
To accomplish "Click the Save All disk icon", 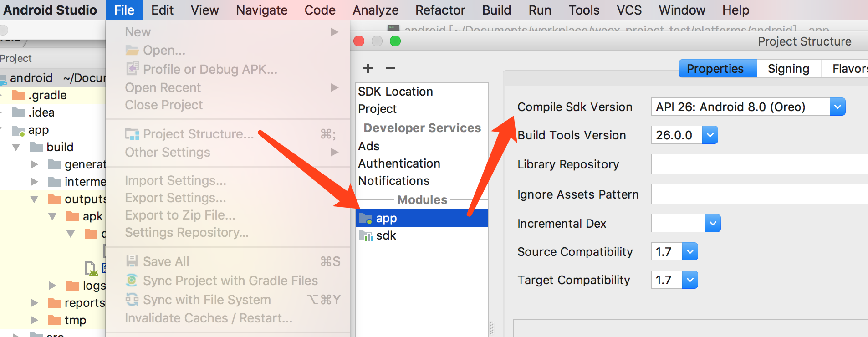I will pos(132,261).
